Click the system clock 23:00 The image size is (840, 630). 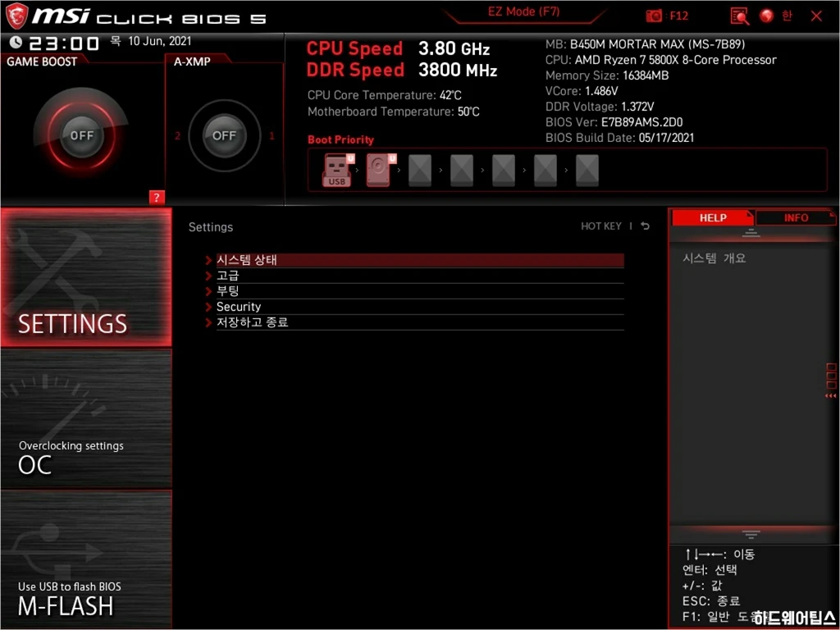point(64,43)
